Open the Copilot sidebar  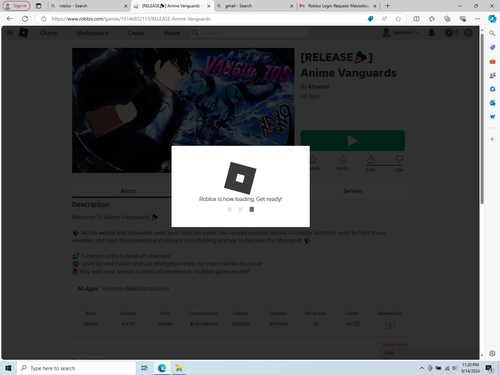[492, 19]
